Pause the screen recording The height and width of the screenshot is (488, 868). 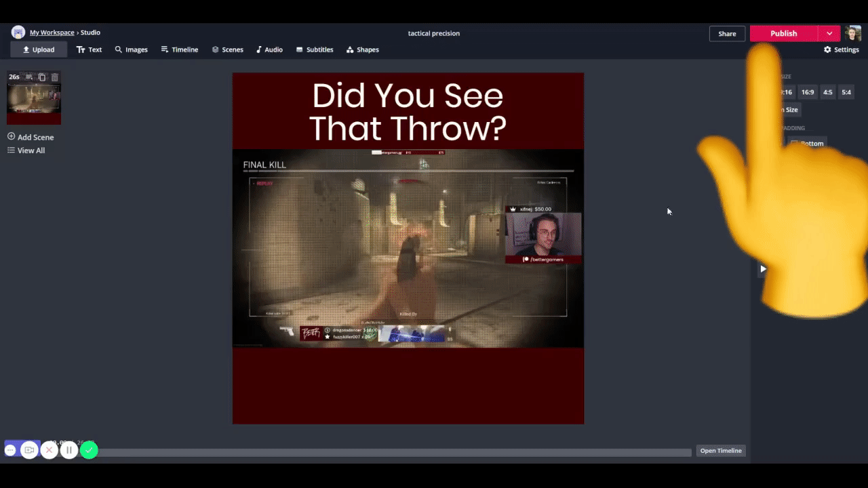[x=69, y=450]
